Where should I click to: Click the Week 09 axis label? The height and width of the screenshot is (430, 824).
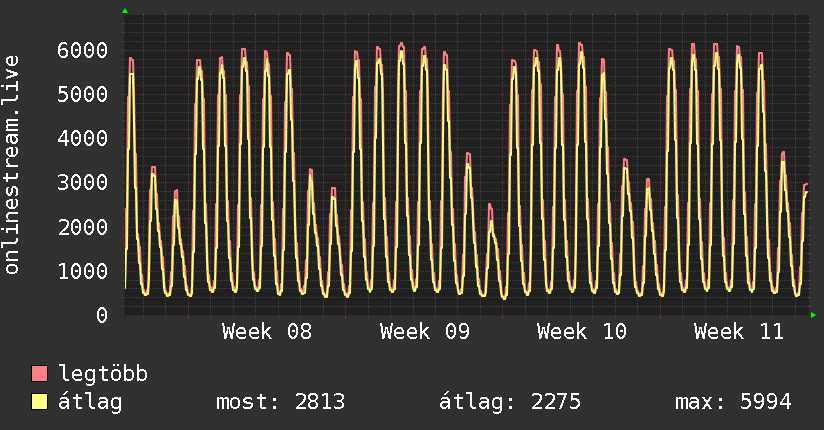point(425,332)
